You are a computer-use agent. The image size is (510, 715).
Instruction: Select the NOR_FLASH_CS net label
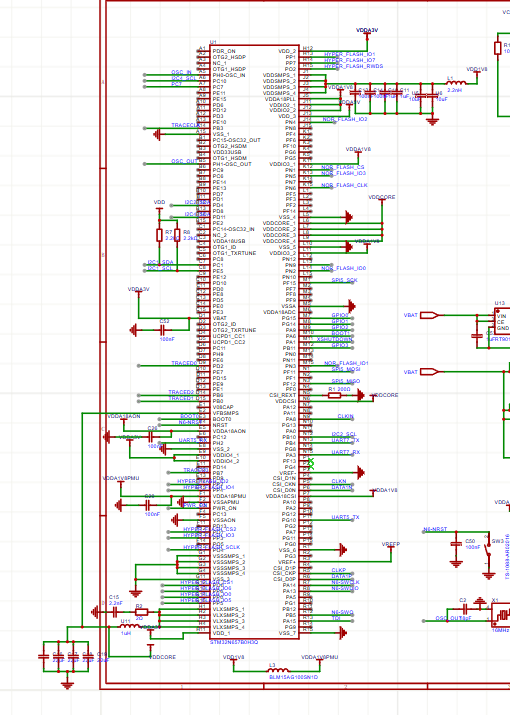point(343,167)
